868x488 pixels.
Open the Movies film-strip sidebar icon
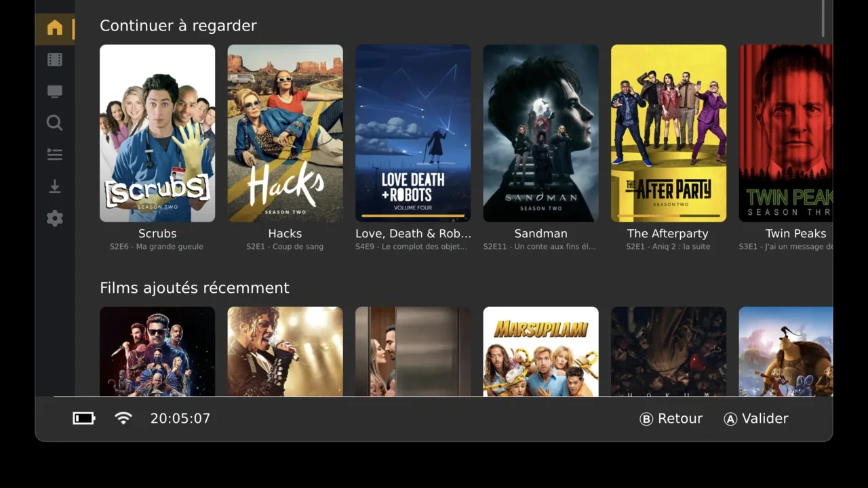(x=55, y=60)
